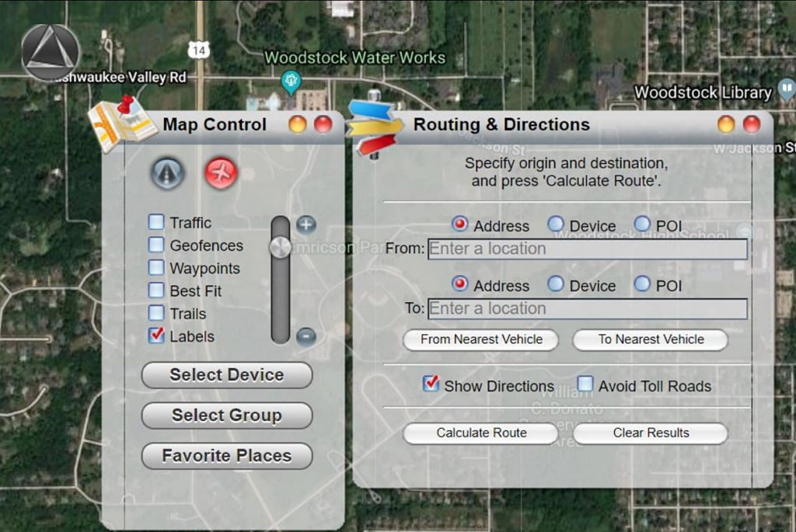Screen dimensions: 796x532
Task: Click the triangular compass logo icon
Action: pyautogui.click(x=51, y=53)
